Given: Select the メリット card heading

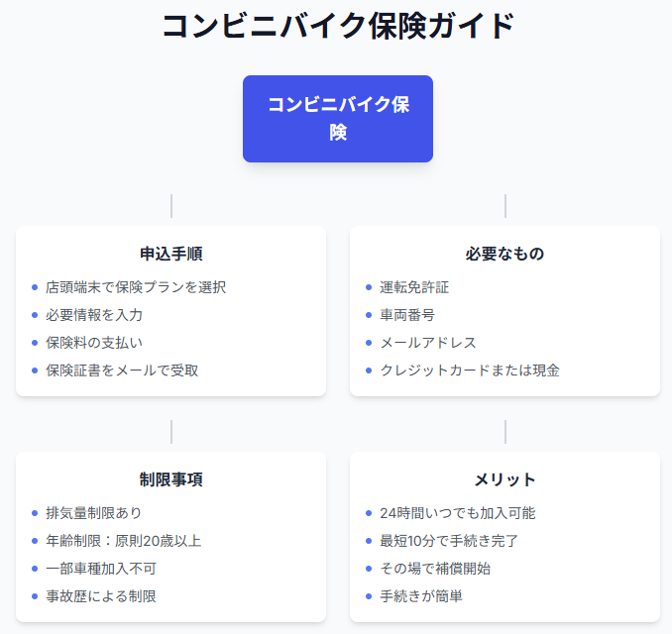Looking at the screenshot, I should (504, 479).
